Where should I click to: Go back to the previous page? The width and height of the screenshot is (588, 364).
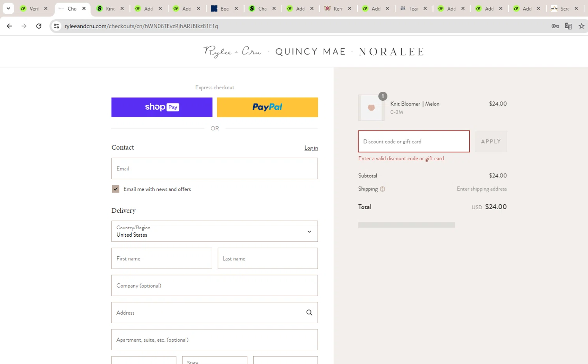[x=9, y=26]
